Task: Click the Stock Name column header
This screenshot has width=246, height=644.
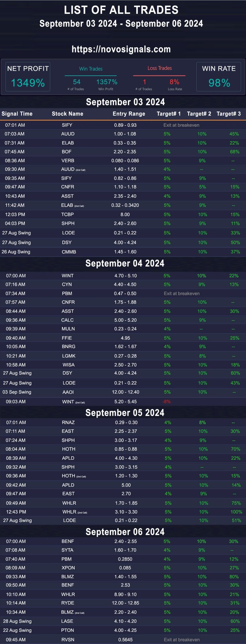Action: coord(67,114)
